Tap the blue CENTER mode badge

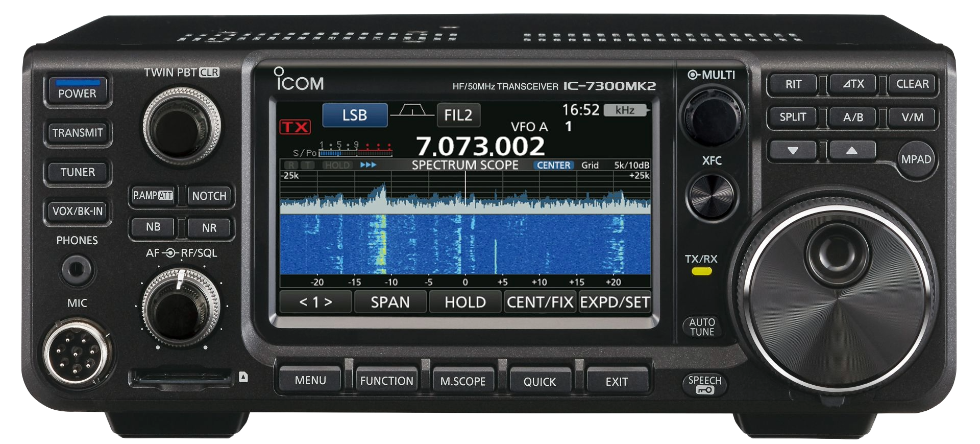pos(554,165)
